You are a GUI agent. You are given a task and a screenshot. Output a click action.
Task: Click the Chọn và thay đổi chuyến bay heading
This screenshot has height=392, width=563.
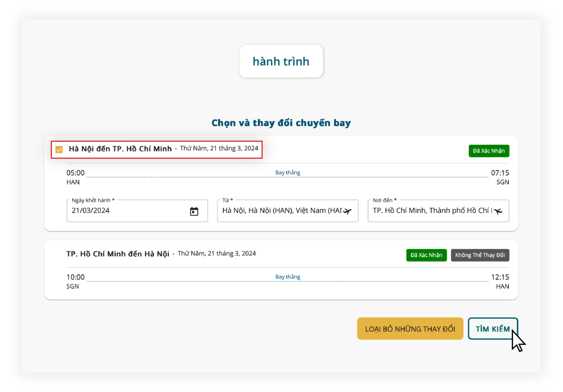[x=281, y=122]
